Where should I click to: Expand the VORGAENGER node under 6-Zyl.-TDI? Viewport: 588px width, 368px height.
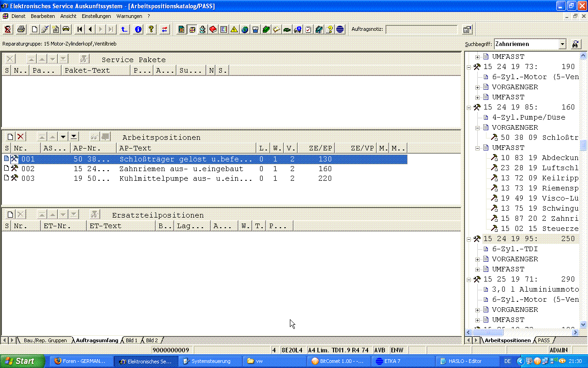(478, 259)
